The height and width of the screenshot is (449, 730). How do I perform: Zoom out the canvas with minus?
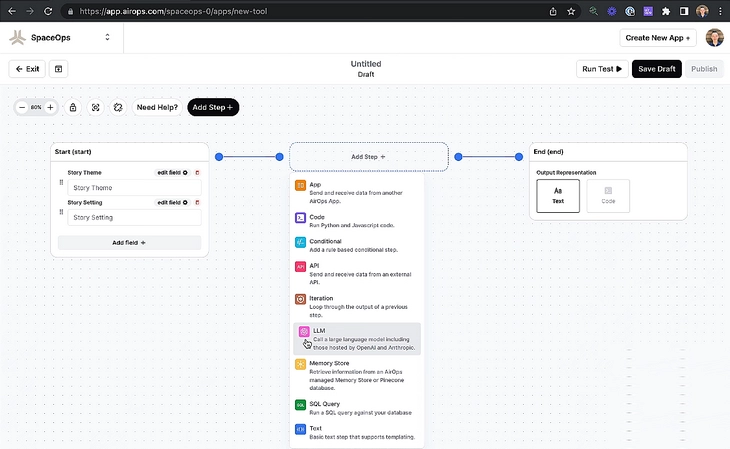click(21, 107)
